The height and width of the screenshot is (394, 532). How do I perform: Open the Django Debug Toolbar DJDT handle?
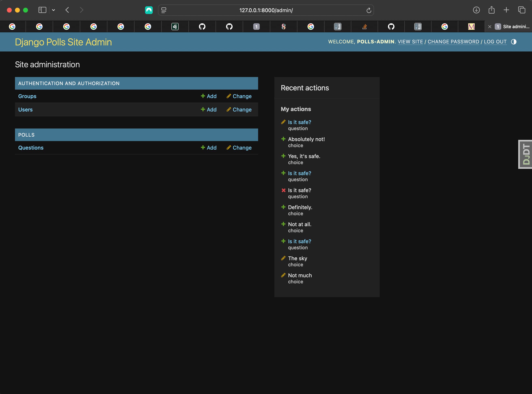pos(525,154)
